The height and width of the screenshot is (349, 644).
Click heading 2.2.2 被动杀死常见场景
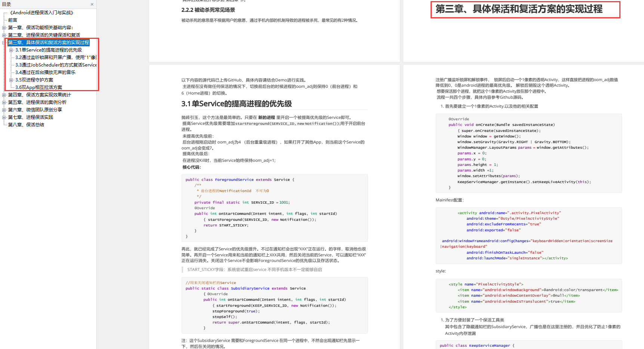tap(208, 10)
